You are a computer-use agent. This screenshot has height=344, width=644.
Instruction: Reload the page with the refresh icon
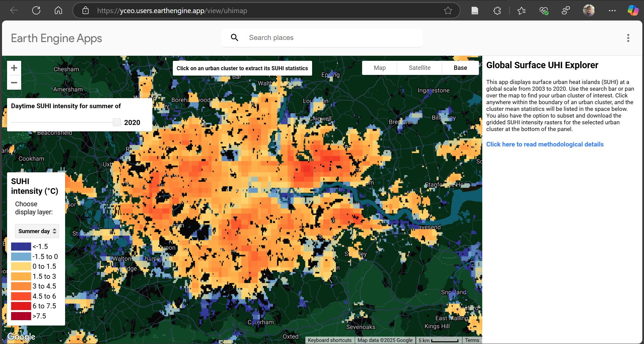tap(36, 10)
